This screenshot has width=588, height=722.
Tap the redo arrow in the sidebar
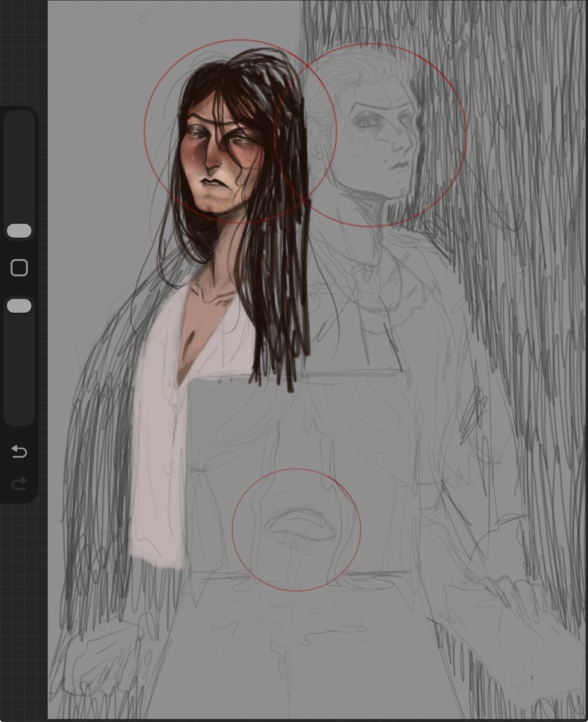[x=19, y=483]
